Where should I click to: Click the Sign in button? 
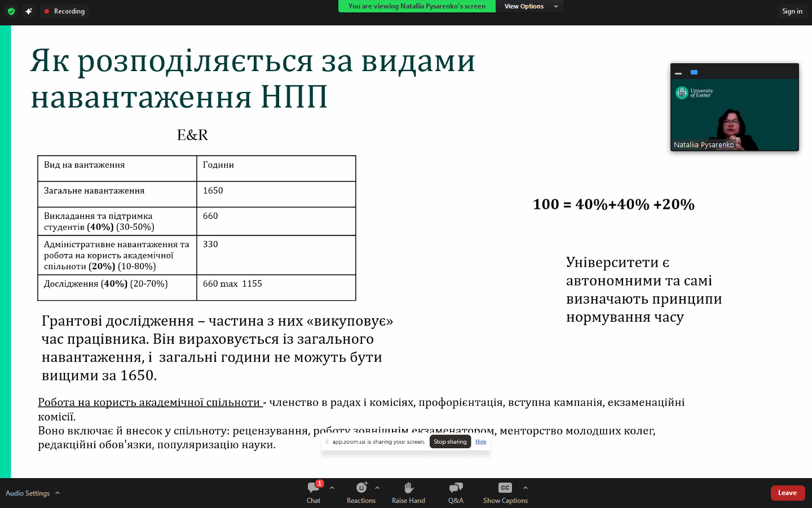pyautogui.click(x=792, y=11)
